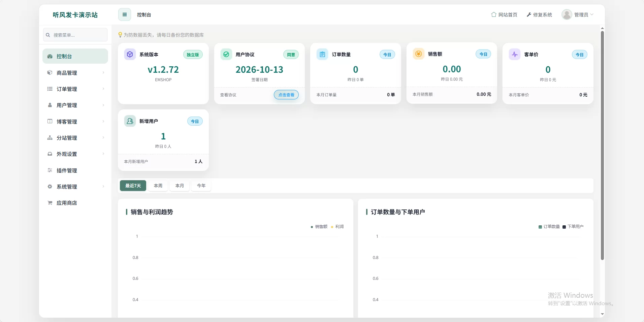Expand the 博客管理 submenu arrow
The width and height of the screenshot is (644, 322).
(103, 121)
